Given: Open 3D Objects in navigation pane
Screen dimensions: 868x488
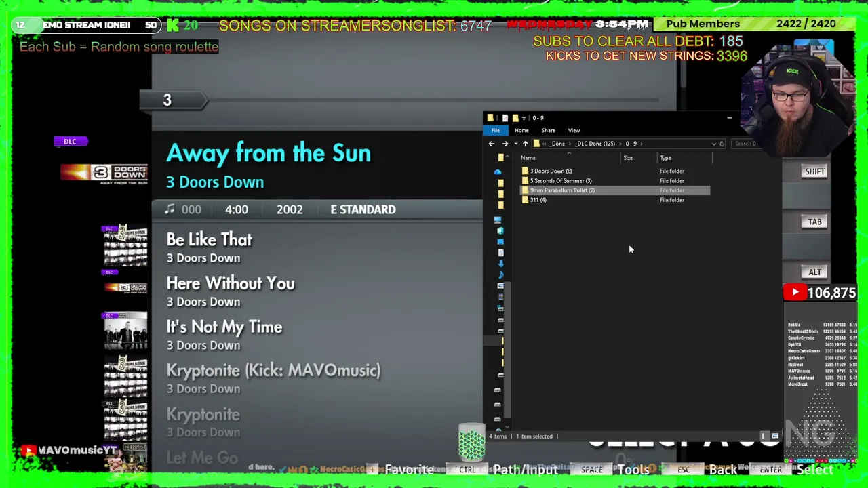Looking at the screenshot, I should click(x=500, y=230).
